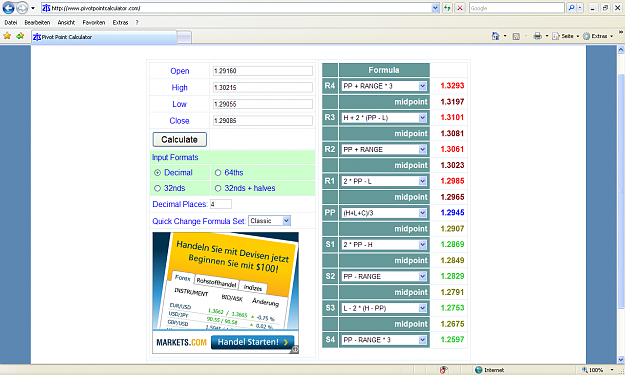Viewport: 625px width, 375px height.
Task: Click the page vertical scrollbar
Action: [621, 191]
